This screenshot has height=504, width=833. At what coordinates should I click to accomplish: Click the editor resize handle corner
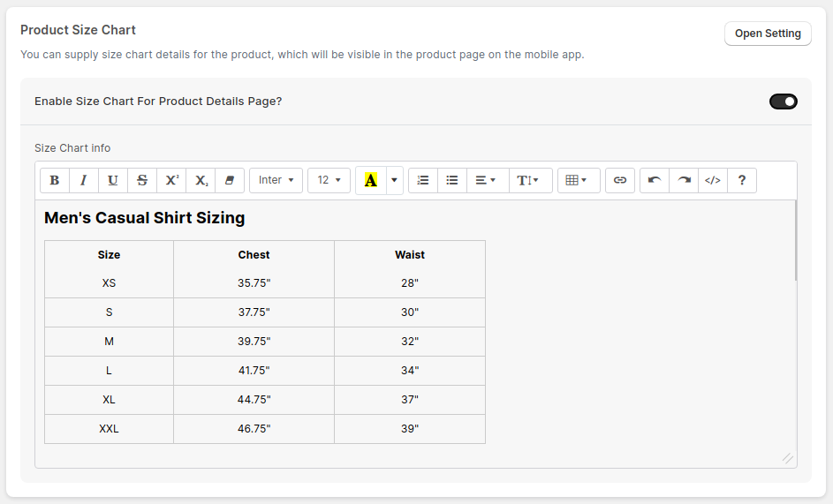coord(787,458)
